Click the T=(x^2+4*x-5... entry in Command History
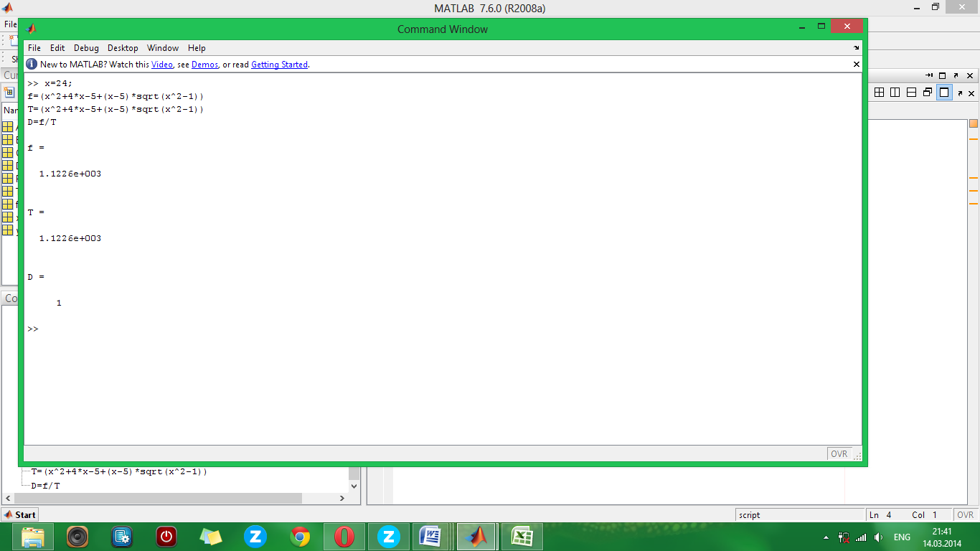The height and width of the screenshot is (551, 980). pyautogui.click(x=119, y=471)
